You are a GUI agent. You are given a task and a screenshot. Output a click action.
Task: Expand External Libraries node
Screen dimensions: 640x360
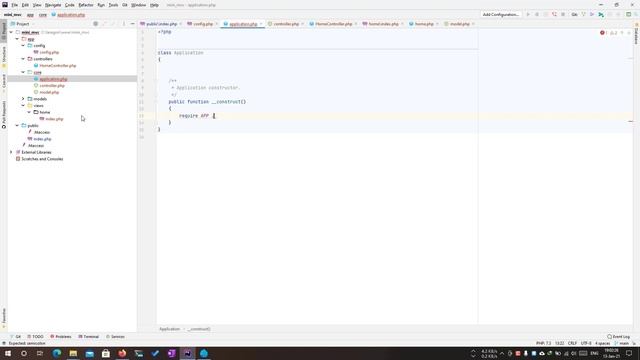11,152
